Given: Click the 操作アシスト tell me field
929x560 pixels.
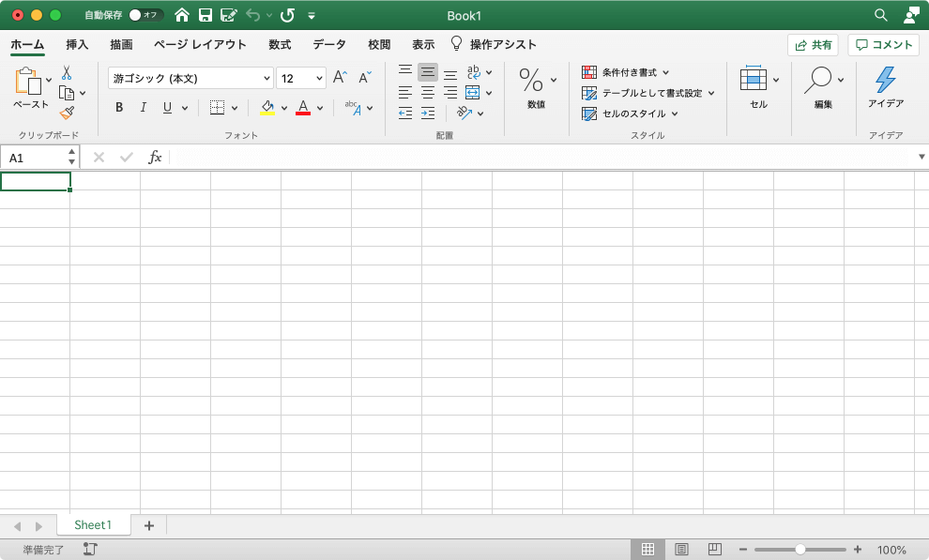Looking at the screenshot, I should coord(495,44).
